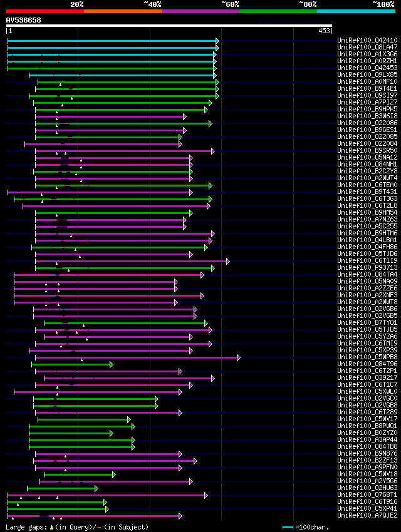Open UniRef100_A0RZH1 hit
401x532 pixels.
[367, 61]
